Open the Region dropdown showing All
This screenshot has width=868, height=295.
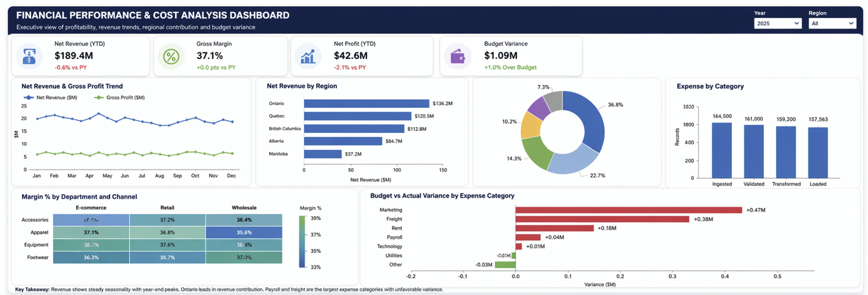click(832, 24)
